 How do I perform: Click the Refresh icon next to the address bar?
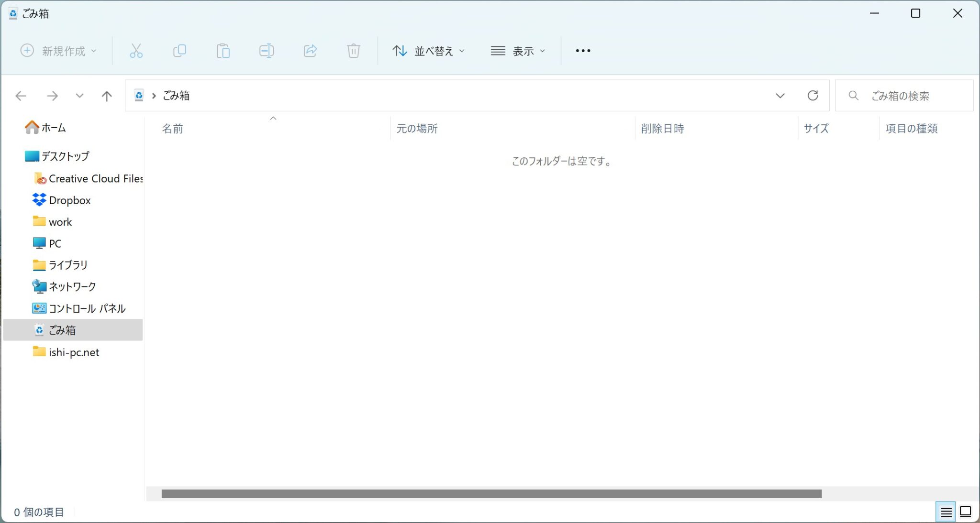pos(813,96)
